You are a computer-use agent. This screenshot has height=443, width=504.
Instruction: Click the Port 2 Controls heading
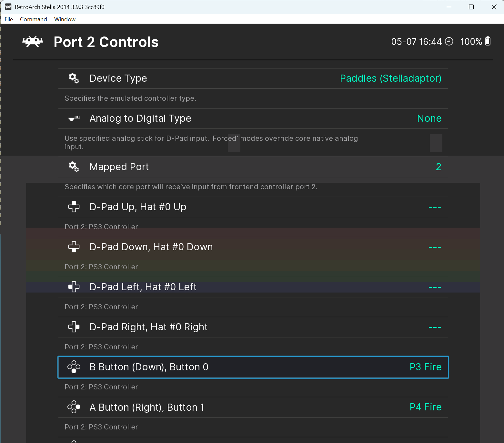pos(106,42)
